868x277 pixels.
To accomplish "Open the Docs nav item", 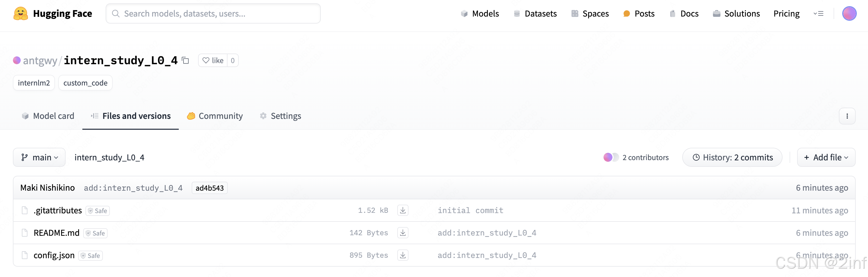I will pyautogui.click(x=684, y=13).
